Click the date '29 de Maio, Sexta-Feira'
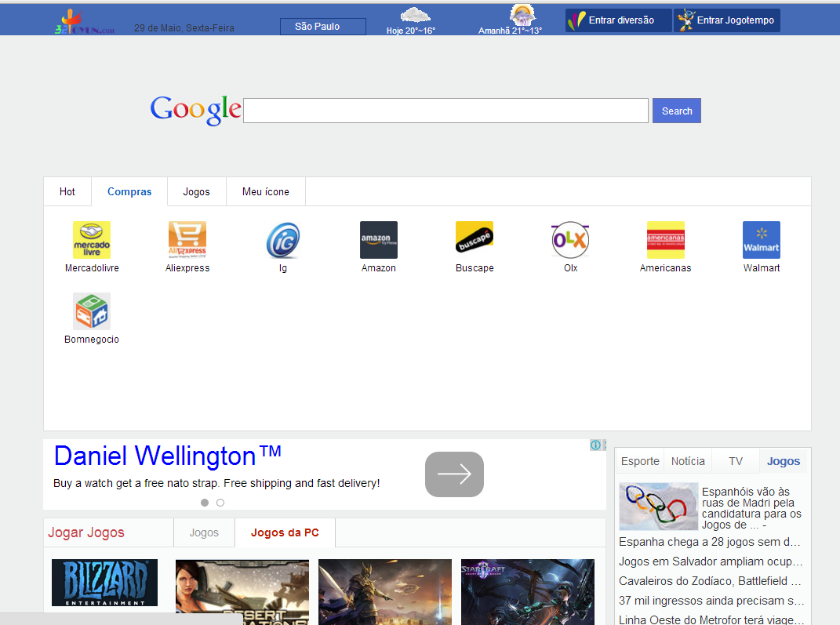The image size is (840, 625). click(184, 28)
